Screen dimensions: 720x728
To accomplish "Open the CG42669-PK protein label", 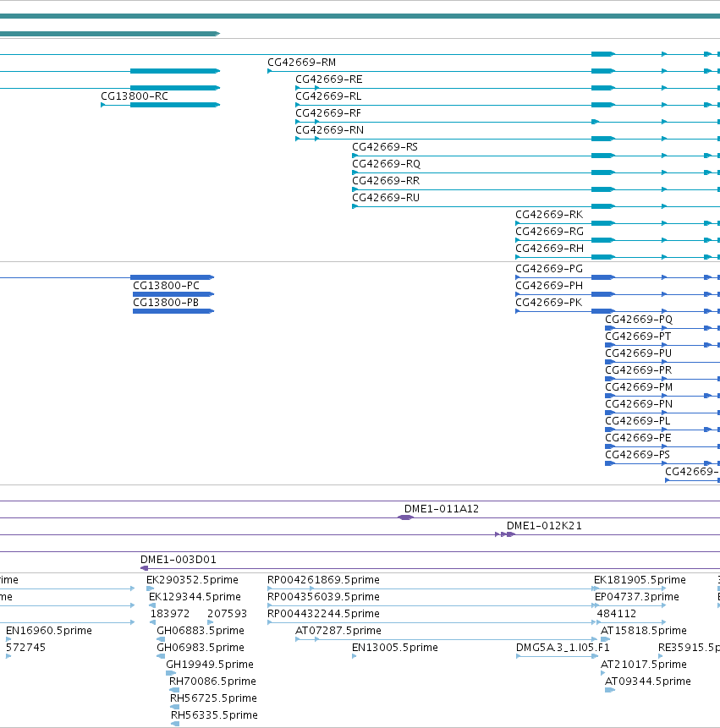I will [548, 303].
